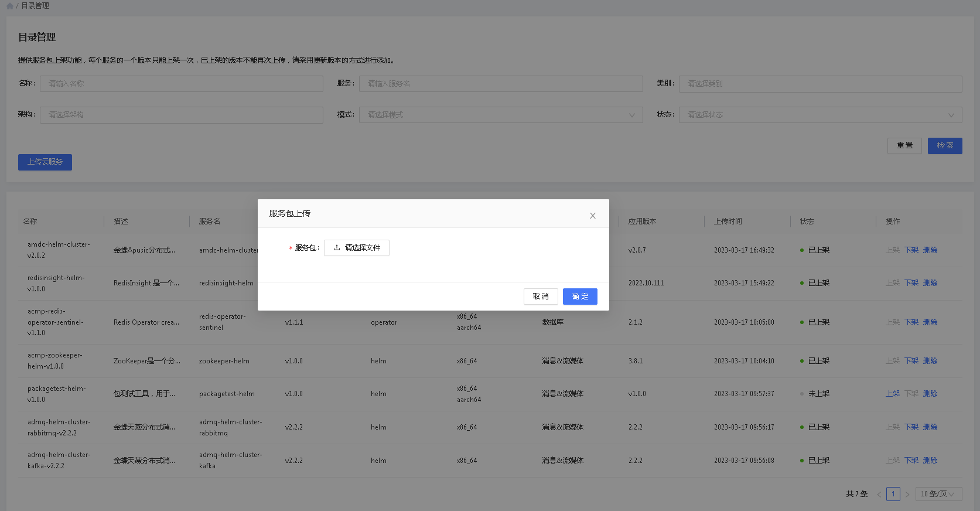Click 请选择文件 upload button
The width and height of the screenshot is (980, 511).
pyautogui.click(x=357, y=248)
